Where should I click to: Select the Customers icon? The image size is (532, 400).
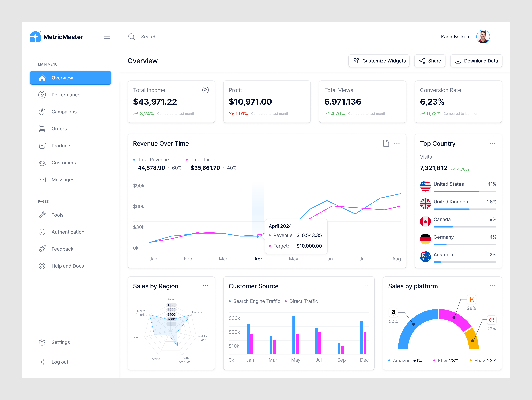[x=42, y=163]
